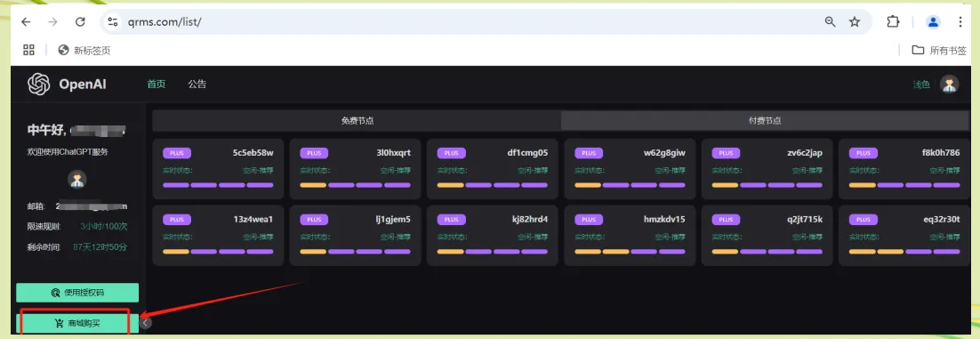Open Chrome profile avatar icon
This screenshot has height=339, width=980.
(933, 22)
